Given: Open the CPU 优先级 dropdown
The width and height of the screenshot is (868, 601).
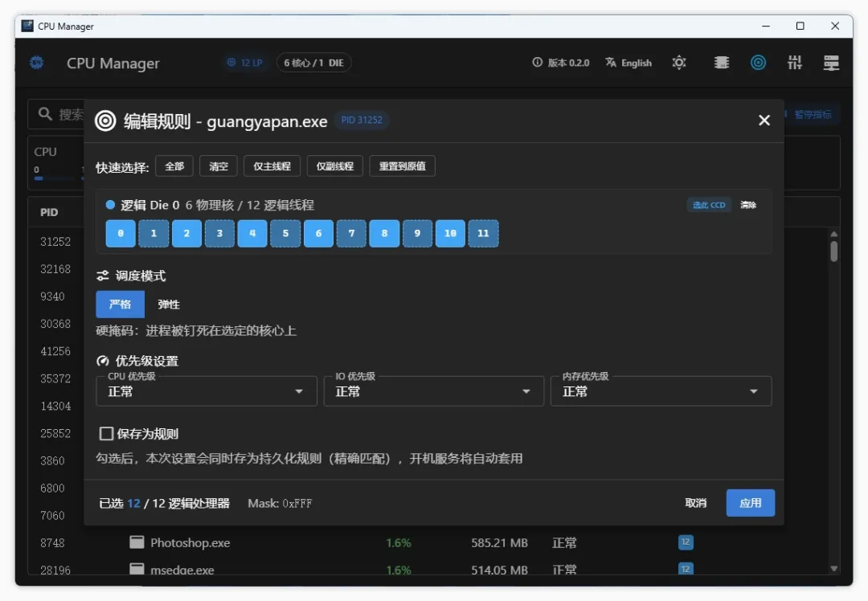Looking at the screenshot, I should pyautogui.click(x=206, y=391).
